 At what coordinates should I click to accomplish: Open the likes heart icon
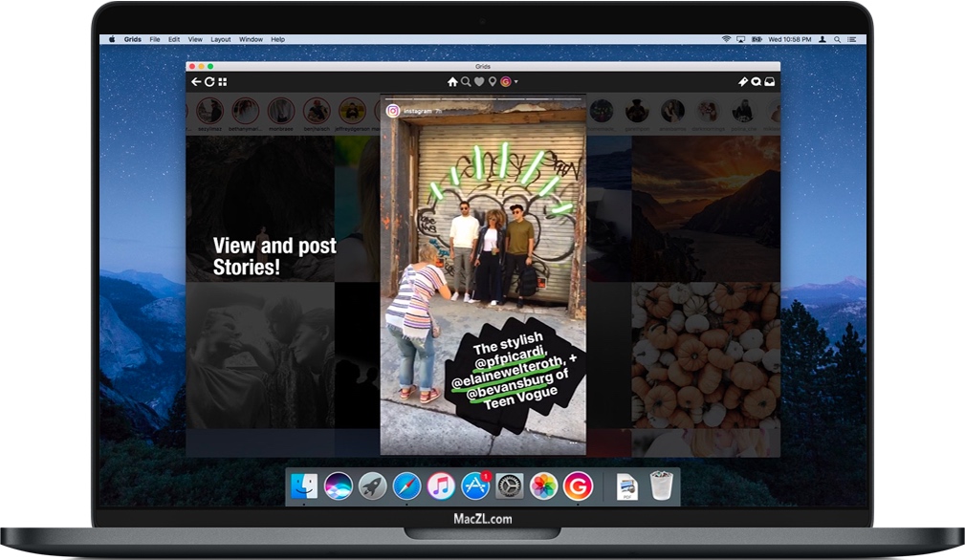click(479, 82)
